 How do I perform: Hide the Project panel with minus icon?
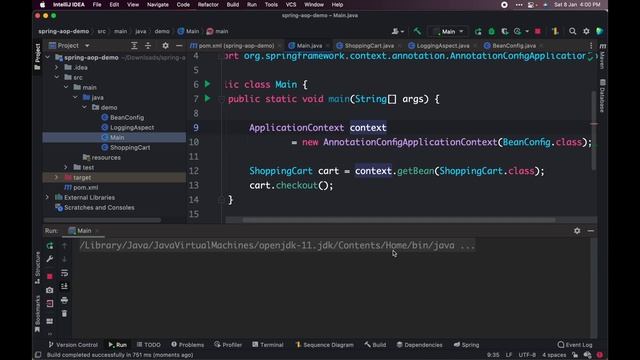[179, 46]
